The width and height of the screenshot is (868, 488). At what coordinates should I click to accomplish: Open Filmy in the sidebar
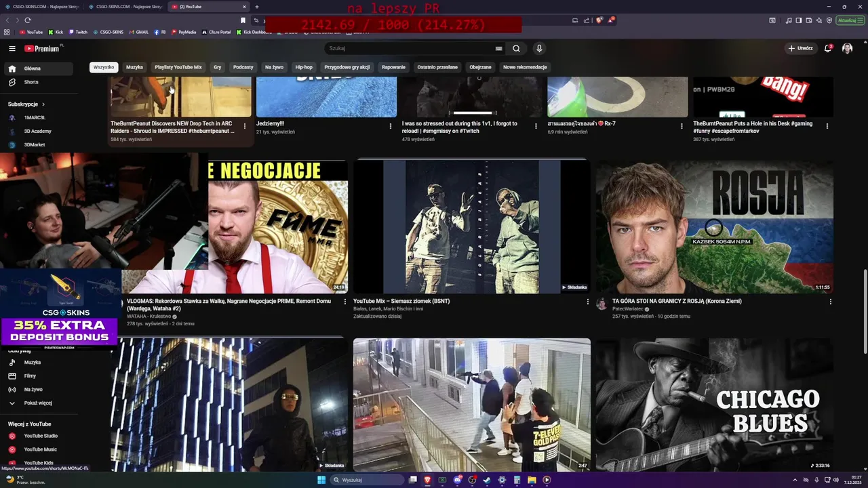pos(38,376)
